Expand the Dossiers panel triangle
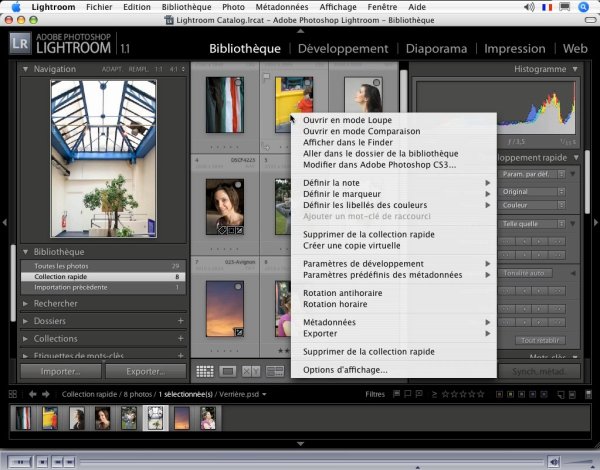The image size is (600, 470). tap(25, 321)
